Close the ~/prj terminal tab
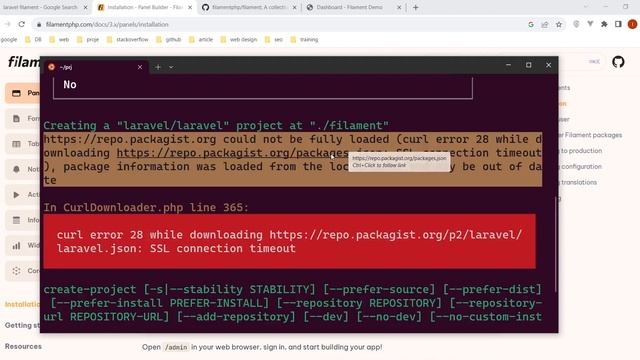Viewport: 640px width, 360px height. click(140, 67)
